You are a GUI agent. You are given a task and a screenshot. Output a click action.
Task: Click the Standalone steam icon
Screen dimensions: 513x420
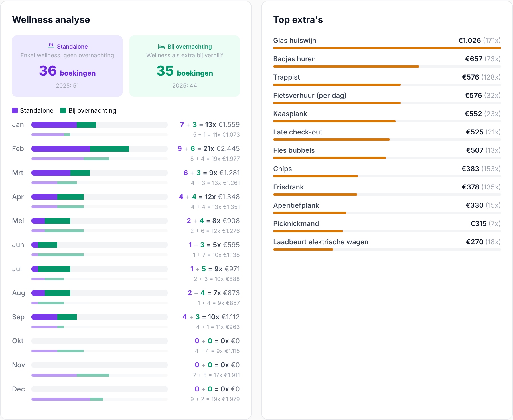coord(51,46)
